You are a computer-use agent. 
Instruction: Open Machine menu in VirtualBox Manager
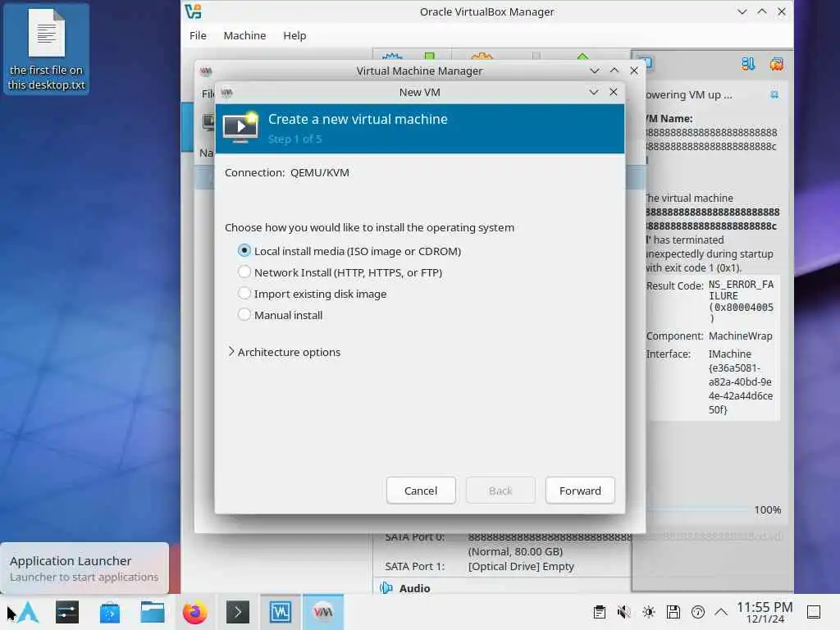tap(244, 36)
